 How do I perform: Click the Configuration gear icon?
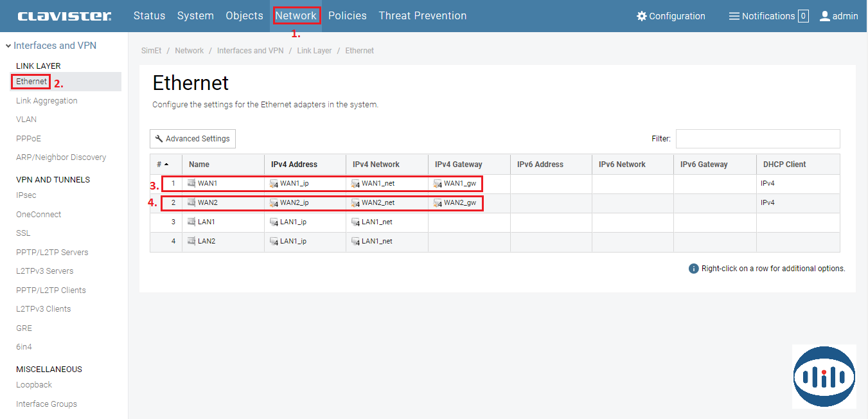(641, 16)
